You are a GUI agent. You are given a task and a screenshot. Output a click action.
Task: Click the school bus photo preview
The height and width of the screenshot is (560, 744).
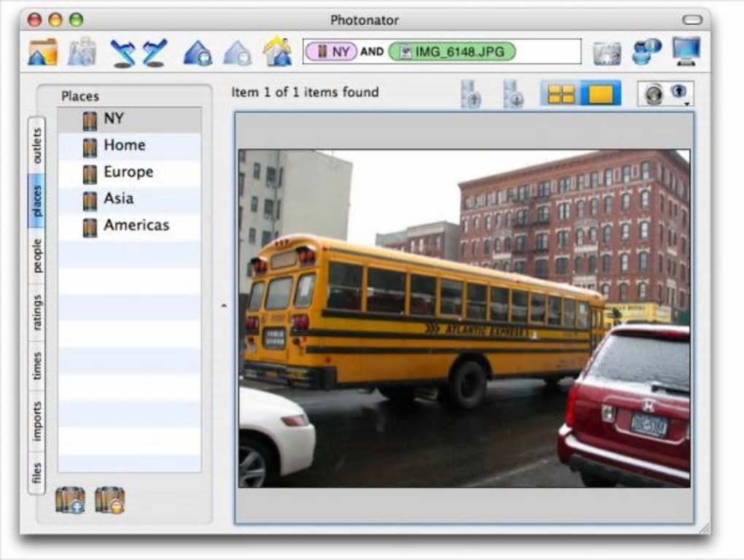click(x=464, y=318)
